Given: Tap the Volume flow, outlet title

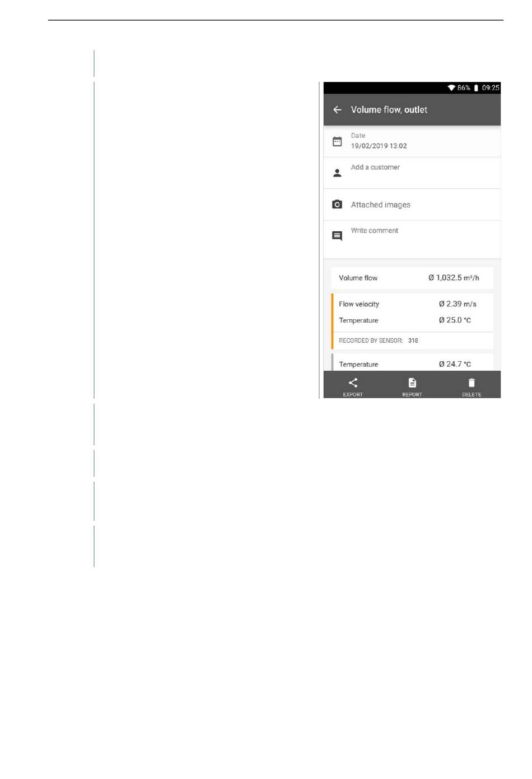Looking at the screenshot, I should pyautogui.click(x=389, y=110).
